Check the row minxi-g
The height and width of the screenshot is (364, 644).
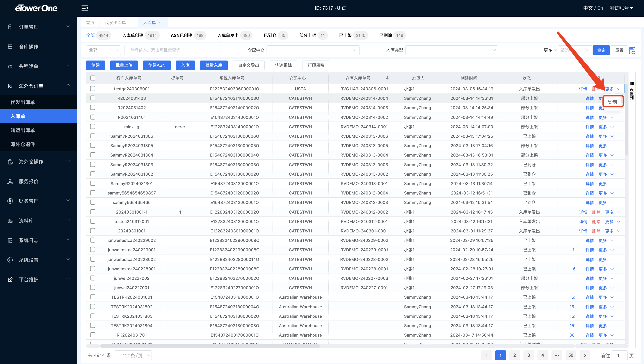click(x=93, y=127)
